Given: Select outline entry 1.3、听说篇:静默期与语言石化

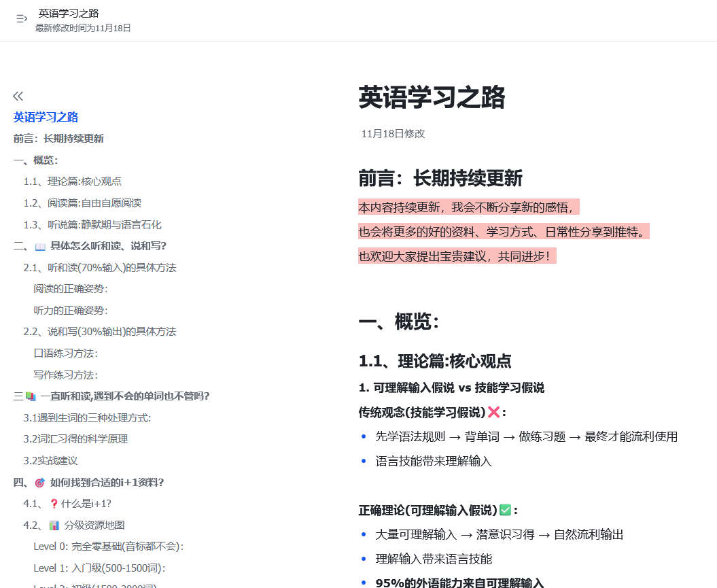Looking at the screenshot, I should (x=92, y=224).
